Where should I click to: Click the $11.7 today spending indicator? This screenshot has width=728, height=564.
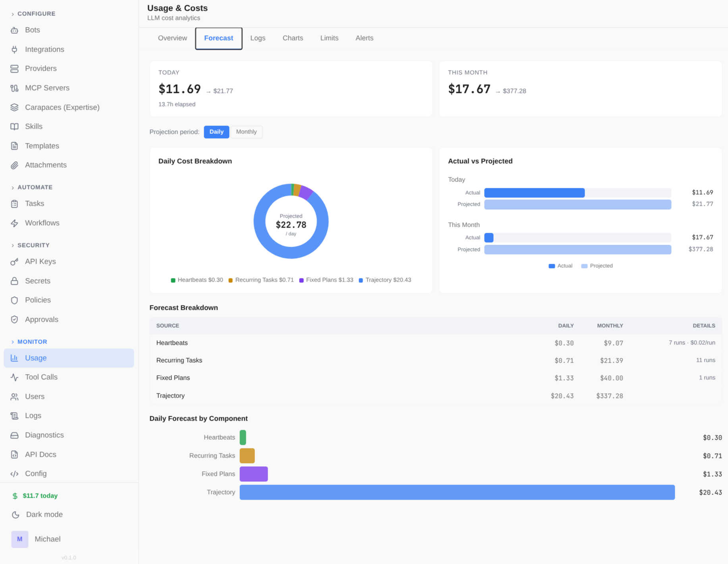click(x=40, y=496)
